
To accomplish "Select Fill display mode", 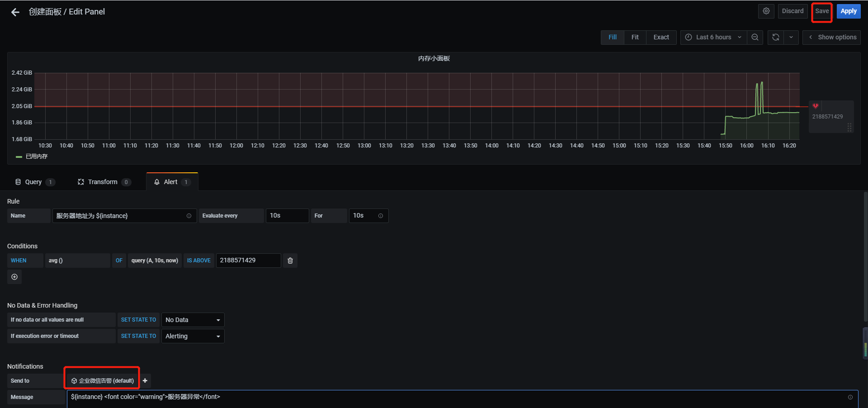I will 612,38.
